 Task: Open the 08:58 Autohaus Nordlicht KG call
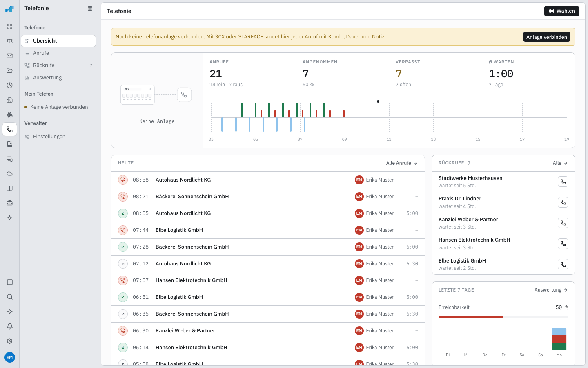tap(268, 180)
